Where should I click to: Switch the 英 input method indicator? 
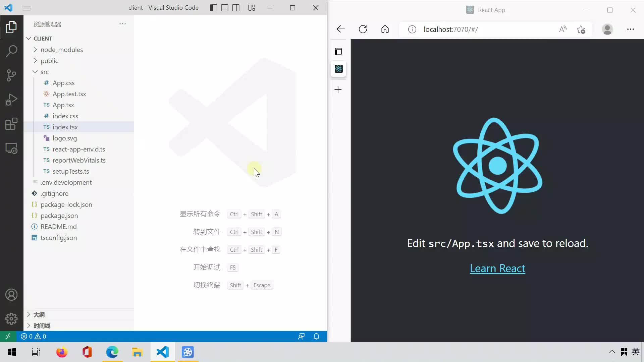coord(635,352)
